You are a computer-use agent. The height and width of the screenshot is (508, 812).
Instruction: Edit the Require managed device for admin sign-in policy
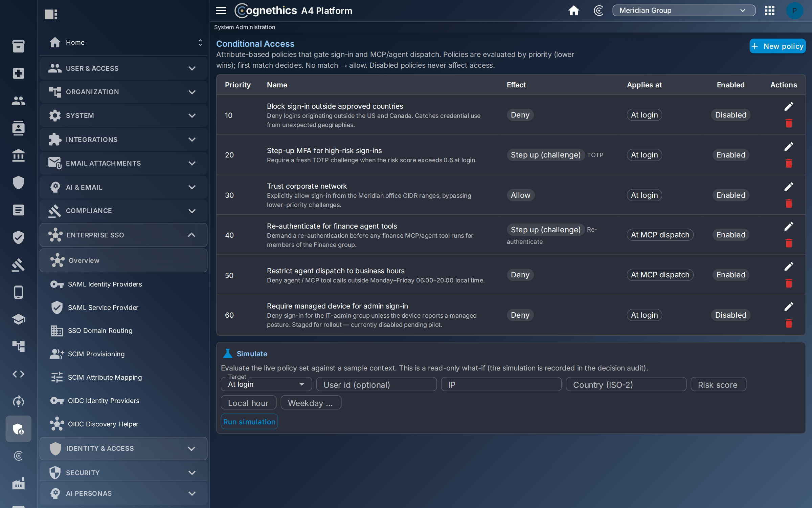pyautogui.click(x=788, y=306)
